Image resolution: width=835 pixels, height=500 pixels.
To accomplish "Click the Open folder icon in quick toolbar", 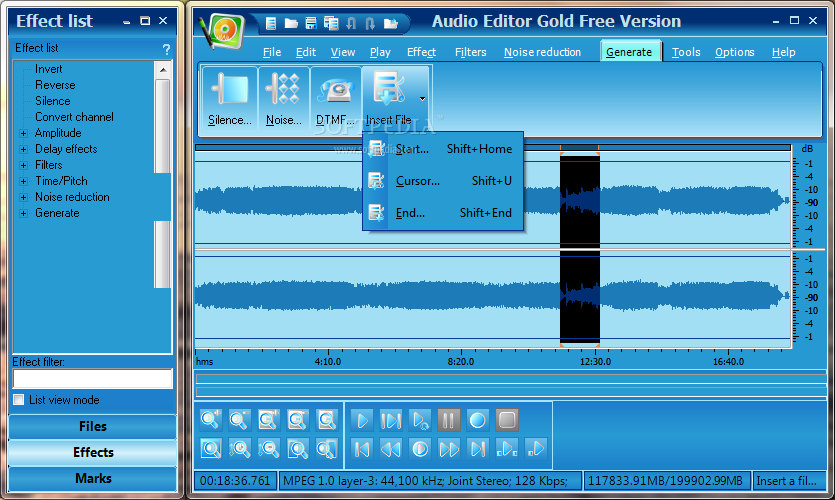I will coord(291,23).
